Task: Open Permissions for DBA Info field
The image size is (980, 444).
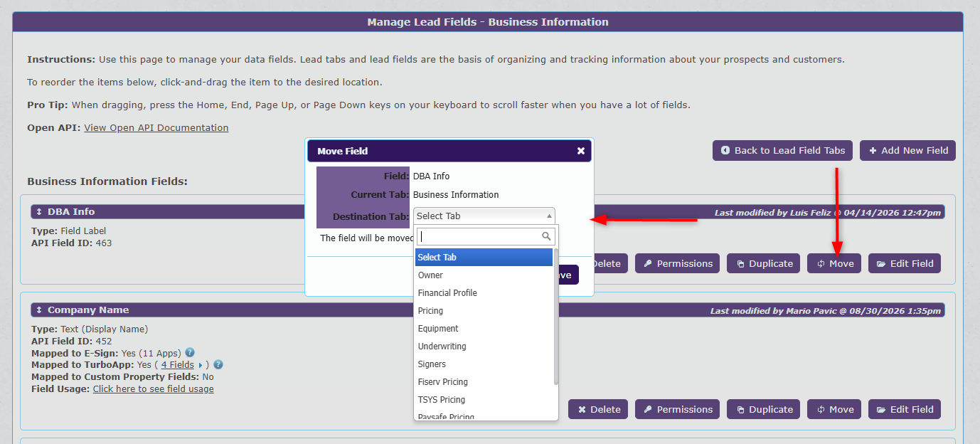Action: click(677, 263)
